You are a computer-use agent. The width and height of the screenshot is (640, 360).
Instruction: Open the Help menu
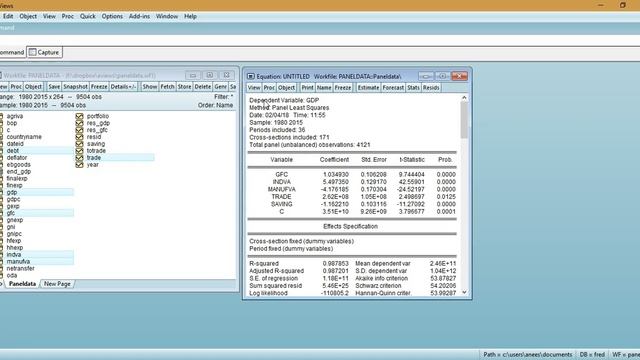click(x=190, y=16)
